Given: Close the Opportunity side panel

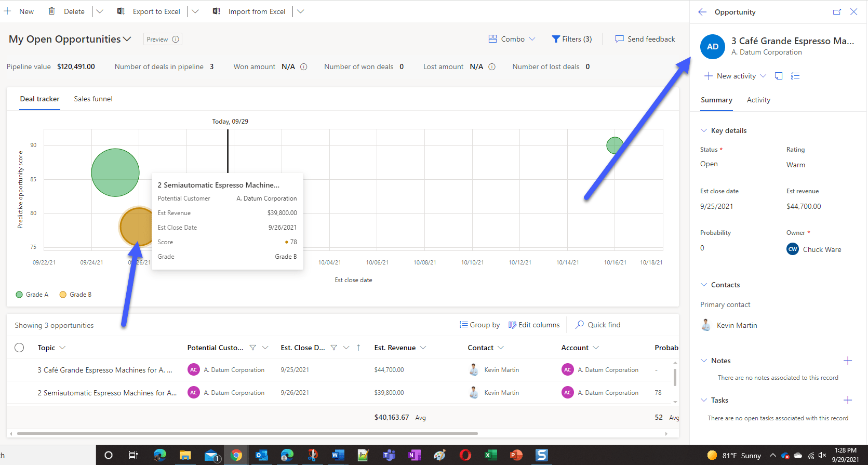Looking at the screenshot, I should (x=853, y=11).
